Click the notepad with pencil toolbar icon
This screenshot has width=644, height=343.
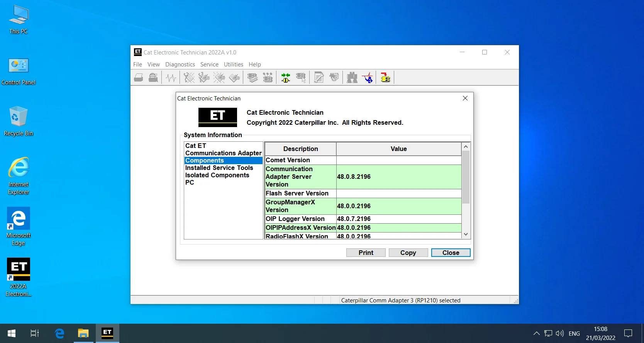[x=319, y=78]
